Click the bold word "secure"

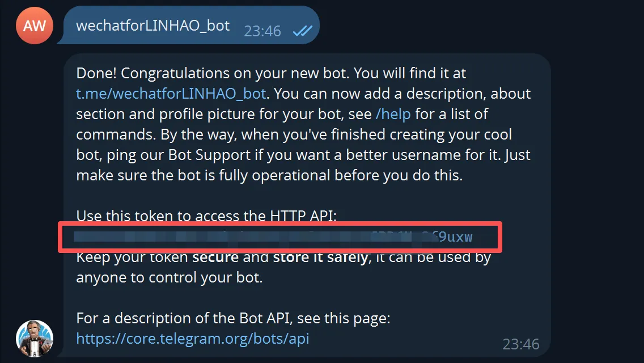(215, 258)
